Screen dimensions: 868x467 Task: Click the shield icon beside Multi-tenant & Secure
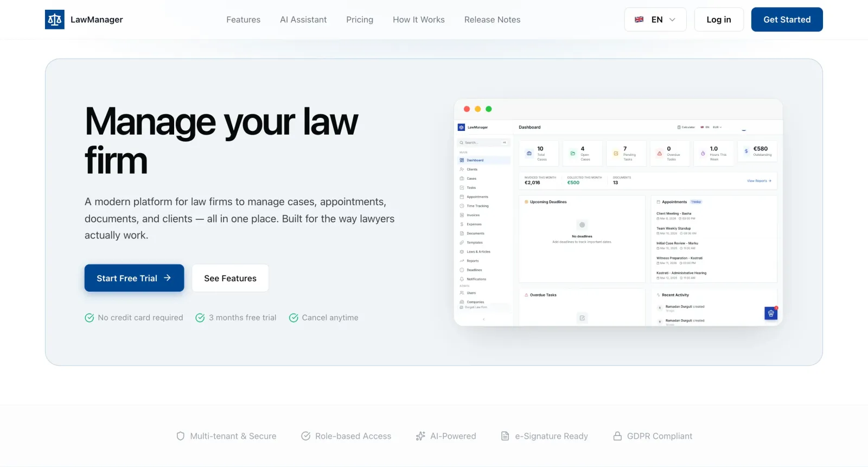click(x=181, y=436)
